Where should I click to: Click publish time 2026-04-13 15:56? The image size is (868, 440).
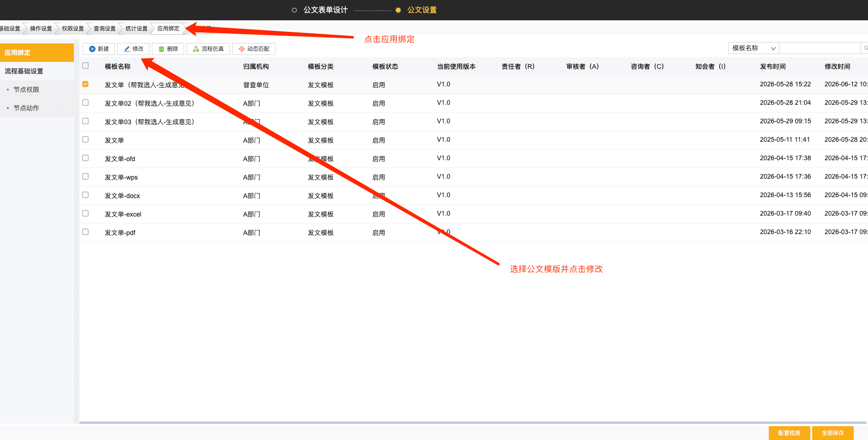[785, 195]
